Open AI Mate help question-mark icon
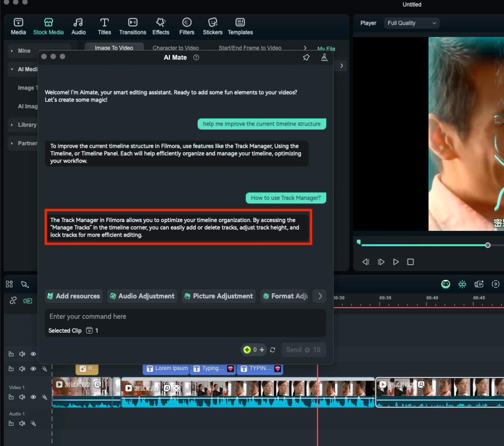 pos(196,57)
